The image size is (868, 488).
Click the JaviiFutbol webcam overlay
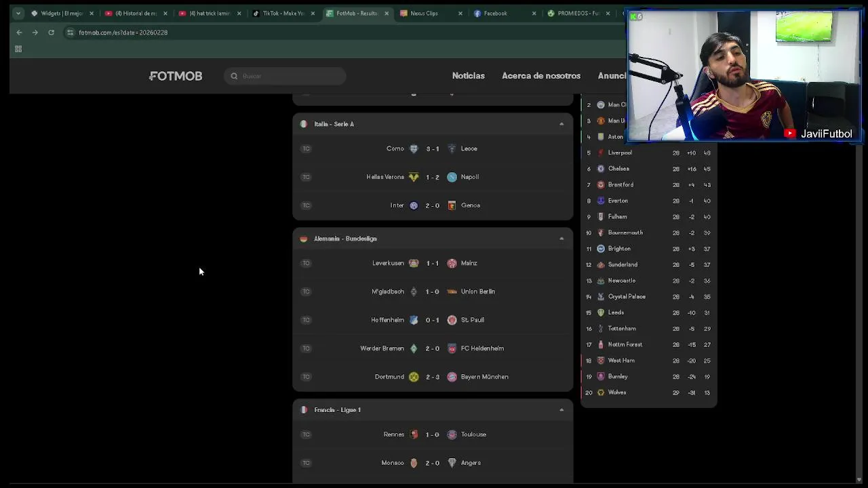coord(744,77)
